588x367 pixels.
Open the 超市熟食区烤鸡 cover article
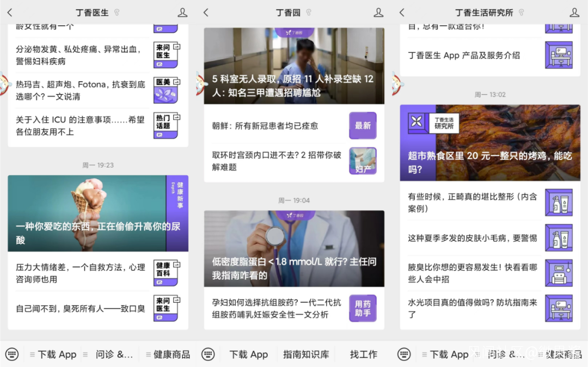(490, 143)
